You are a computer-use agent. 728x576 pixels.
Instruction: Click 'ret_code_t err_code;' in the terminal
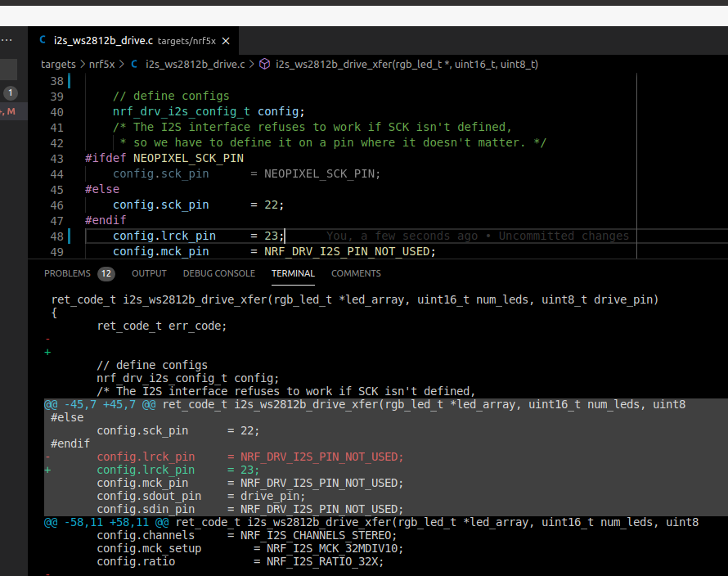(x=162, y=326)
